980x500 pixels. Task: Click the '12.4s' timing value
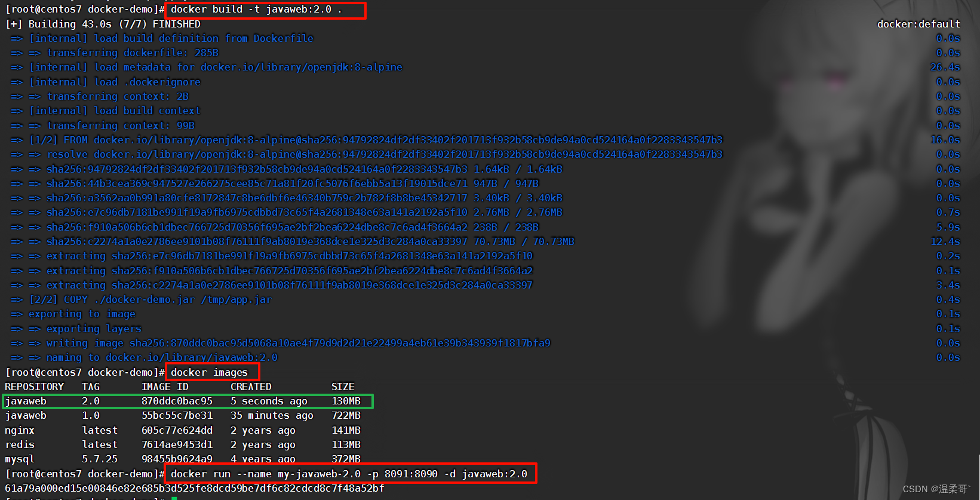[945, 241]
